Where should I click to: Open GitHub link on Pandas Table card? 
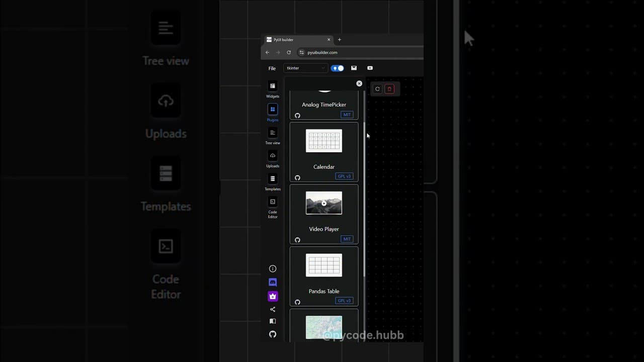(297, 302)
